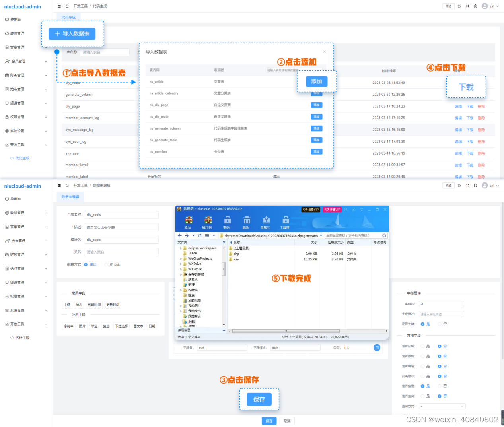Open the settings gear in the top bar
504x427 pixels.
tap(475, 6)
